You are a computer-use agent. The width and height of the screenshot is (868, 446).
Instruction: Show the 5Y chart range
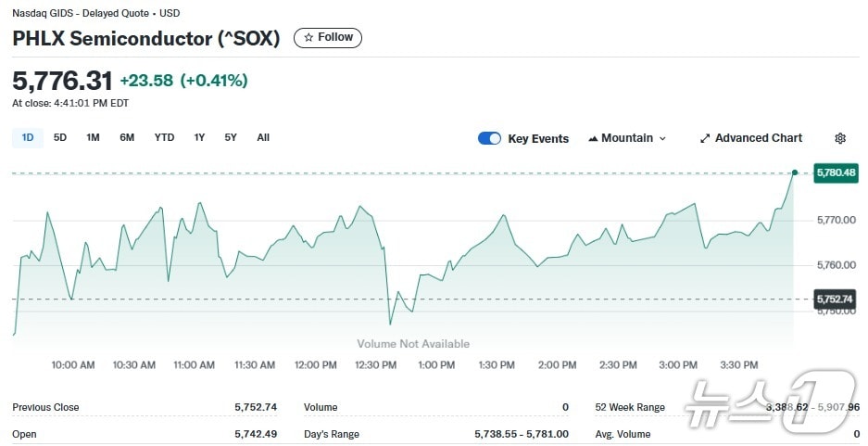pos(231,137)
